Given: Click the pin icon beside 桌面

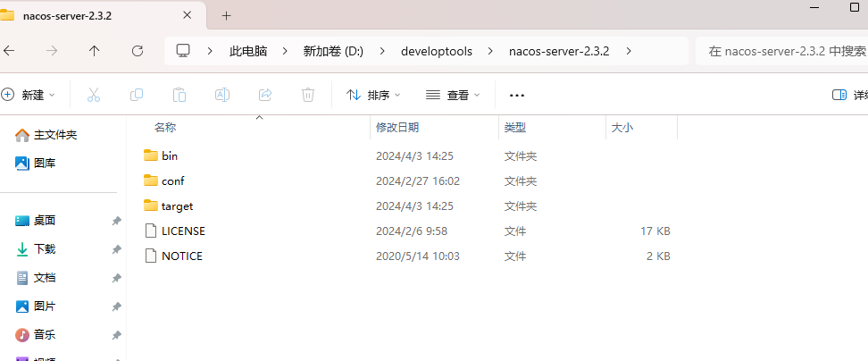Looking at the screenshot, I should pyautogui.click(x=116, y=221).
